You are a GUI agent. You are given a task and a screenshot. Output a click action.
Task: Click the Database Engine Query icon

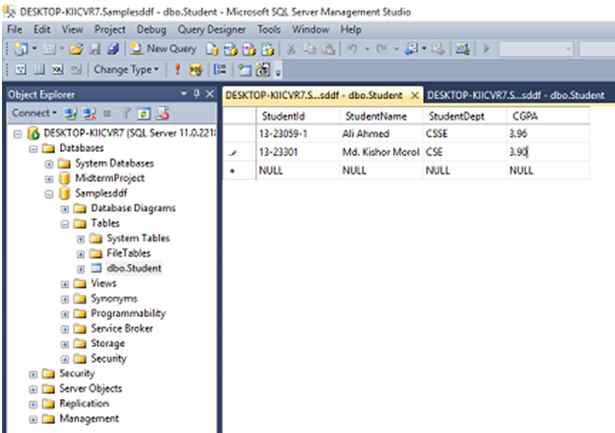tap(212, 49)
